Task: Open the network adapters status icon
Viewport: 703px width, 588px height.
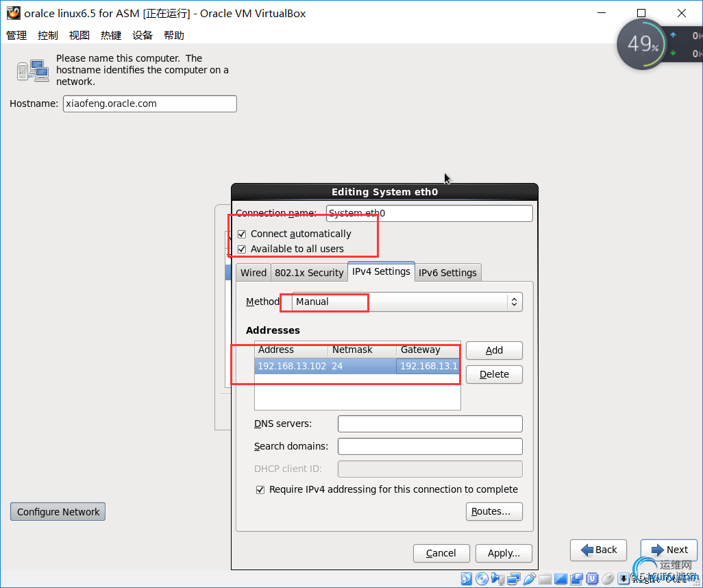Action: pyautogui.click(x=514, y=578)
